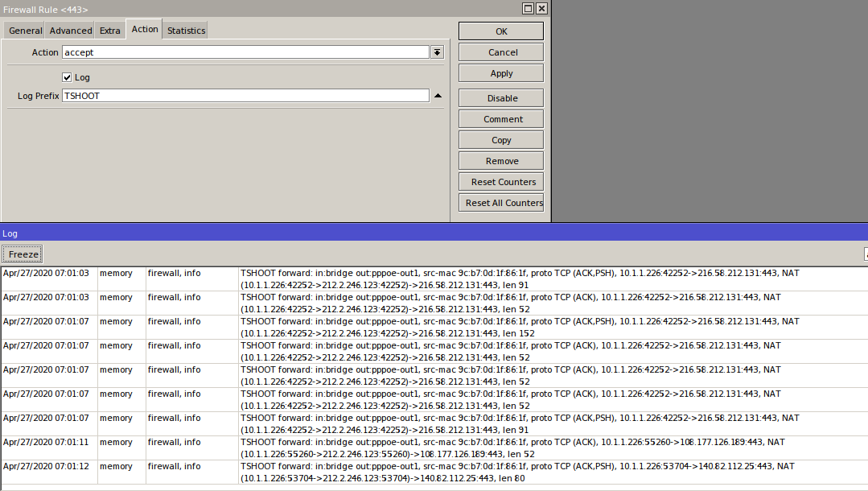The width and height of the screenshot is (868, 491).
Task: Open the General tab
Action: (x=25, y=31)
